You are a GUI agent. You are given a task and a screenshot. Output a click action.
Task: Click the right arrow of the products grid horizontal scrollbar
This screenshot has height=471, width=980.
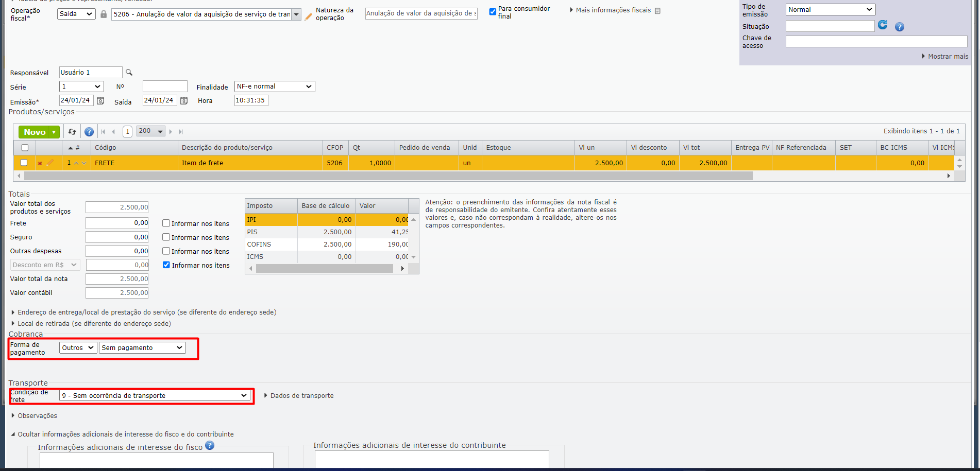click(x=949, y=176)
